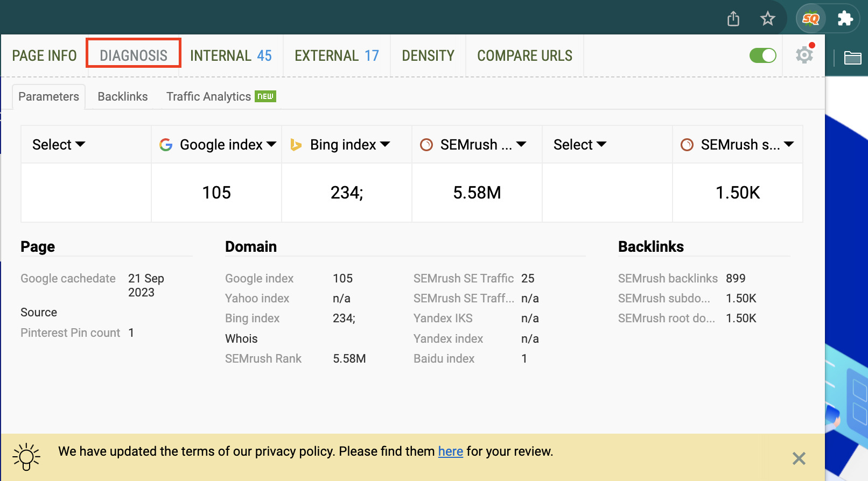The height and width of the screenshot is (481, 868).
Task: Click the SEMrush Rank label
Action: [x=263, y=358]
